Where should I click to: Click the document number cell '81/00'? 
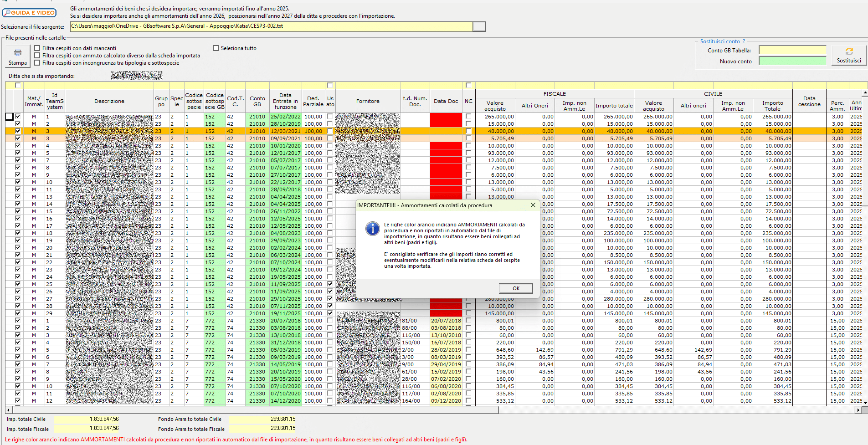[x=415, y=321]
